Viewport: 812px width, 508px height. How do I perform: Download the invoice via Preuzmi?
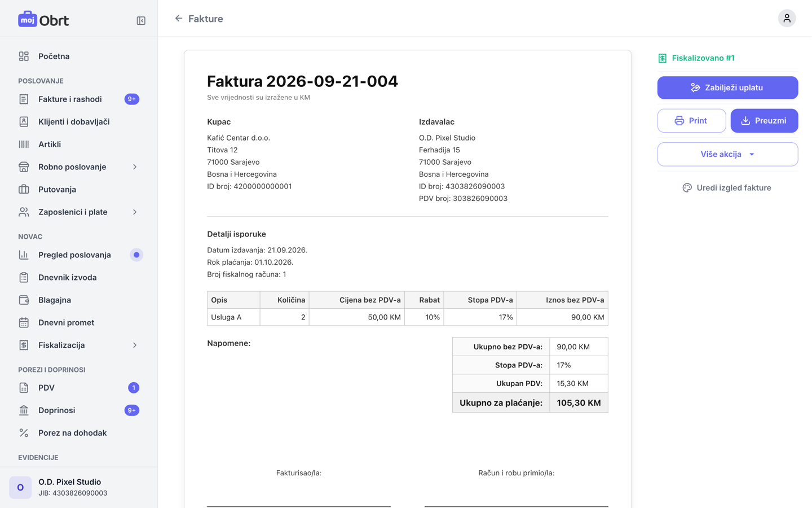pyautogui.click(x=764, y=121)
